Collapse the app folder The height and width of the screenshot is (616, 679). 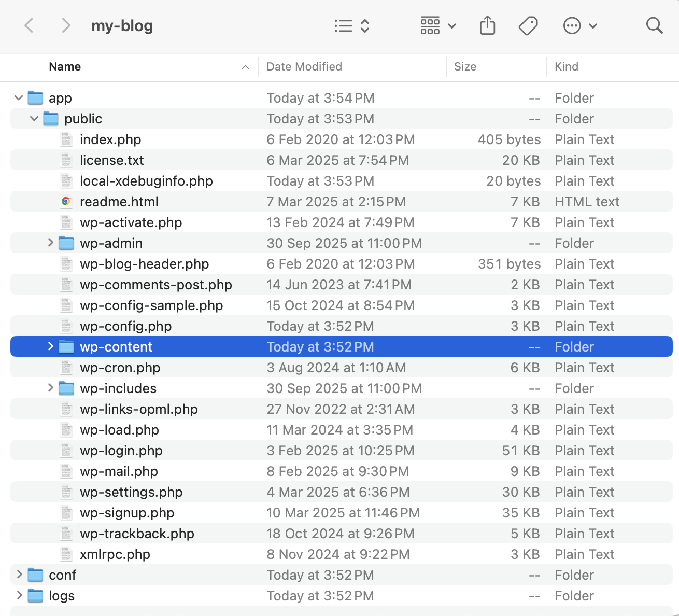[19, 98]
